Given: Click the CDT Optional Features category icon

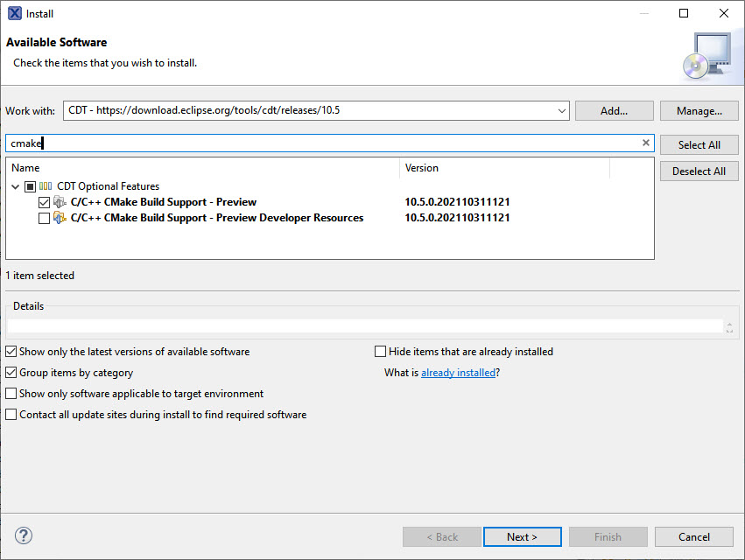Looking at the screenshot, I should [46, 186].
